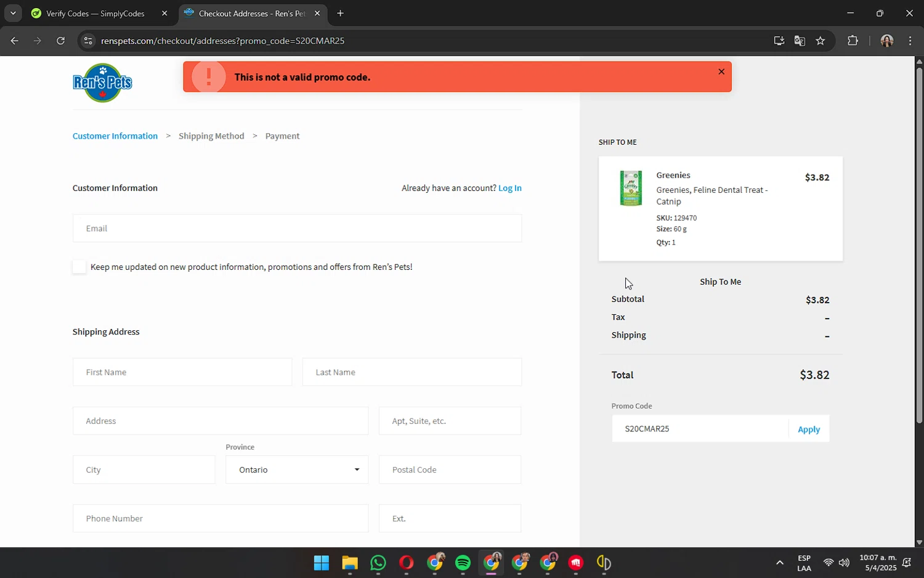Switch to Verify Codes SimplyCodes tab
This screenshot has height=578, width=924.
[x=95, y=13]
